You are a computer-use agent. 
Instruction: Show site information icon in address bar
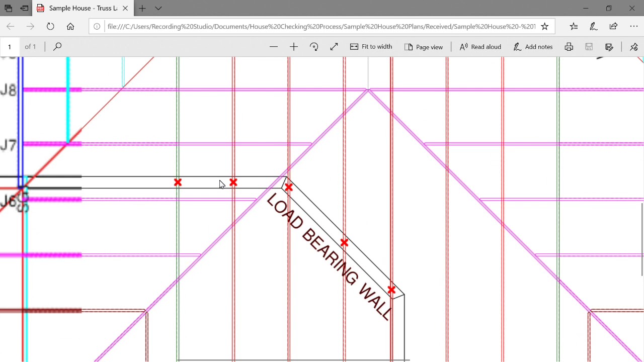(97, 27)
